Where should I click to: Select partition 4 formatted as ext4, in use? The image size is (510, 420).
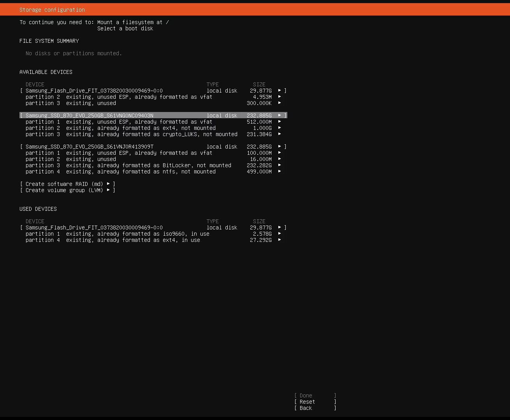113,240
